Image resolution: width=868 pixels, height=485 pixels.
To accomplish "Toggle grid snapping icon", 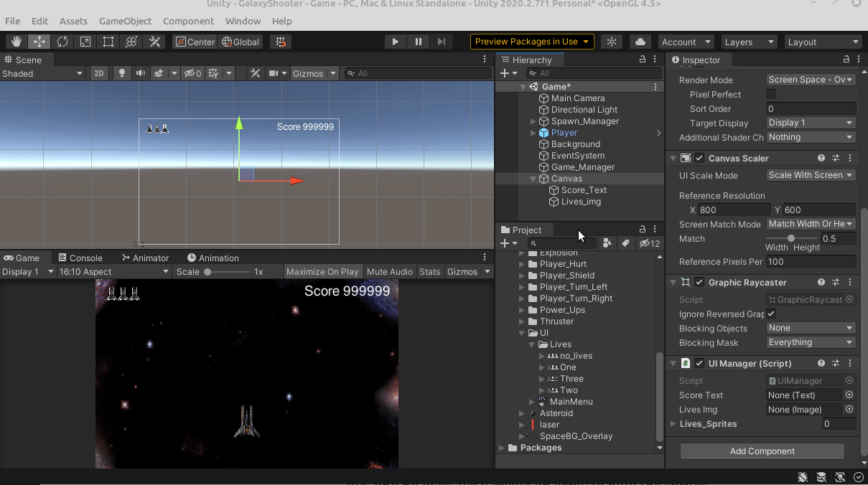I will (281, 42).
